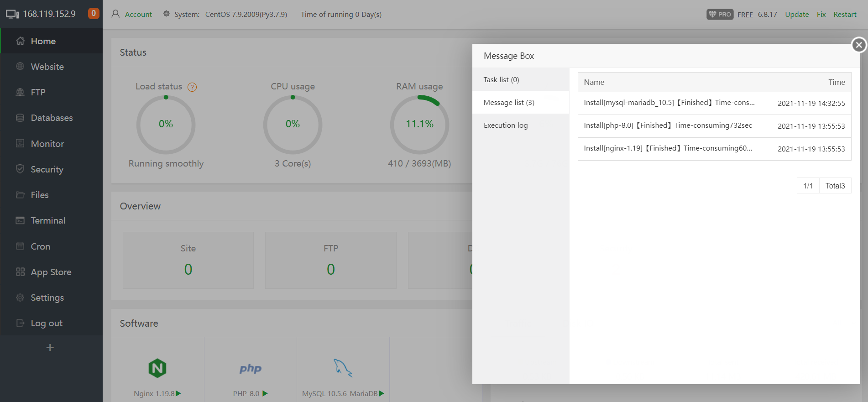
Task: Click the Load status help question icon
Action: [192, 87]
